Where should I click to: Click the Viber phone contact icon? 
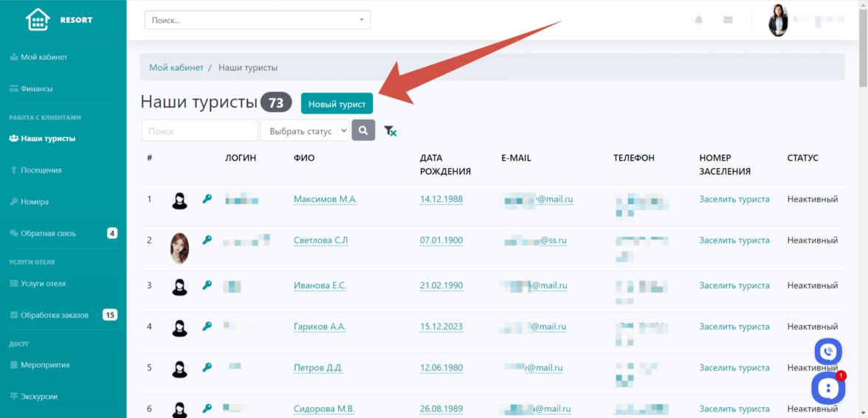tap(827, 351)
